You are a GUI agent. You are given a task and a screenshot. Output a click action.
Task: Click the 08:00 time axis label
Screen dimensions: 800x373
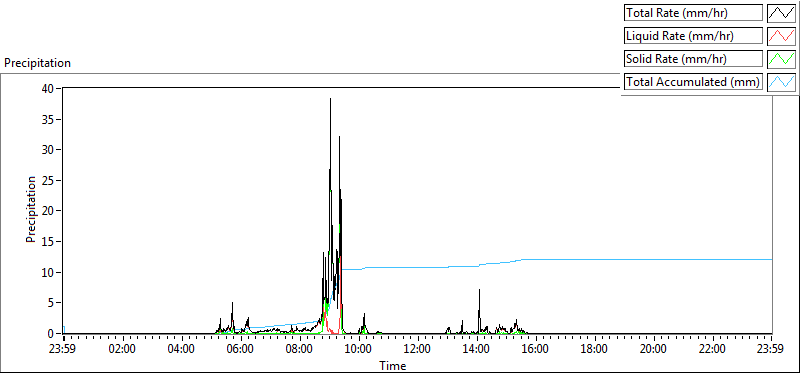click(300, 350)
